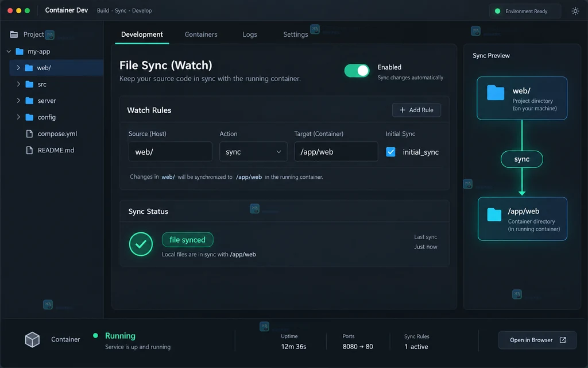
Task: Click the Ports value 8080 → 80
Action: click(358, 347)
